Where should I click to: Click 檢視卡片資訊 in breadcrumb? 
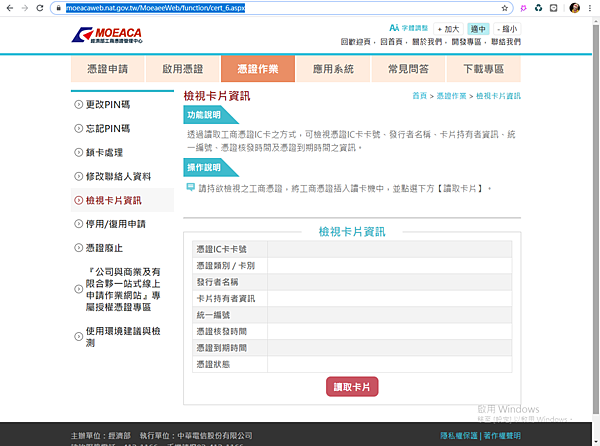(x=498, y=96)
